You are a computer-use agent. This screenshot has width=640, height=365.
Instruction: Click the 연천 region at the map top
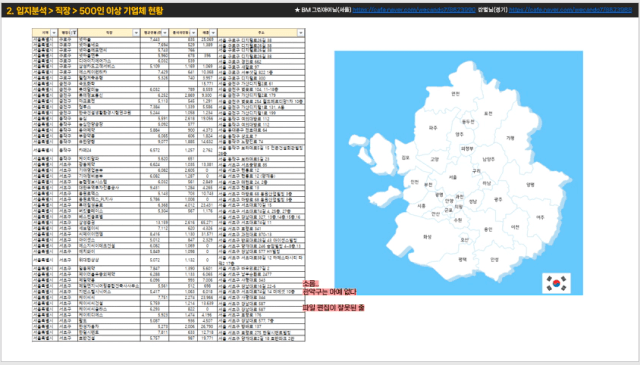coord(456,94)
